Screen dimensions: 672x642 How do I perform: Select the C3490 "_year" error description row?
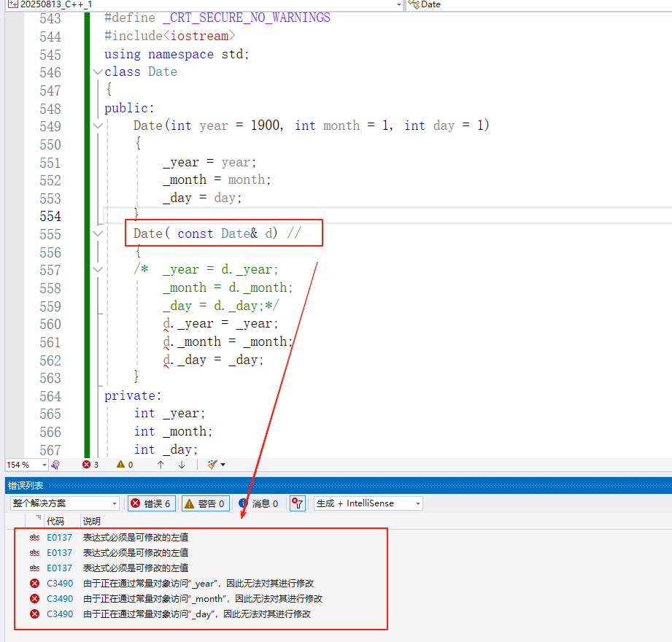coord(198,584)
